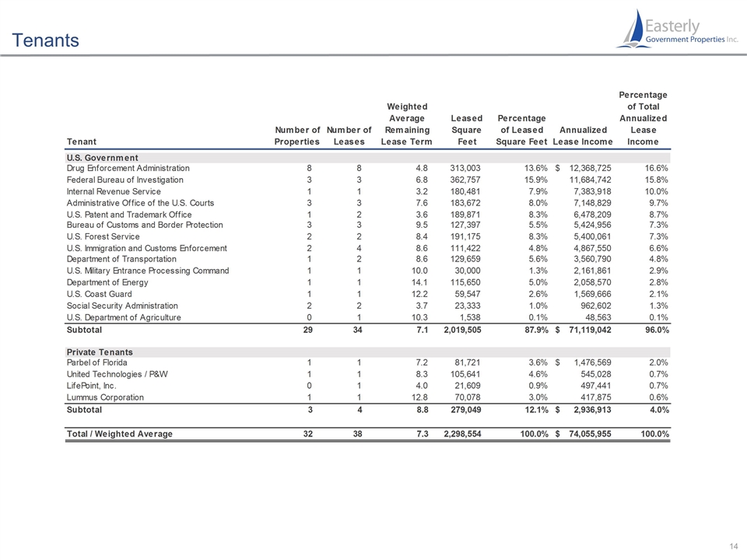Click 'Lummus Corporation' tenant name
Screen dimensions: 747x560
[105, 397]
